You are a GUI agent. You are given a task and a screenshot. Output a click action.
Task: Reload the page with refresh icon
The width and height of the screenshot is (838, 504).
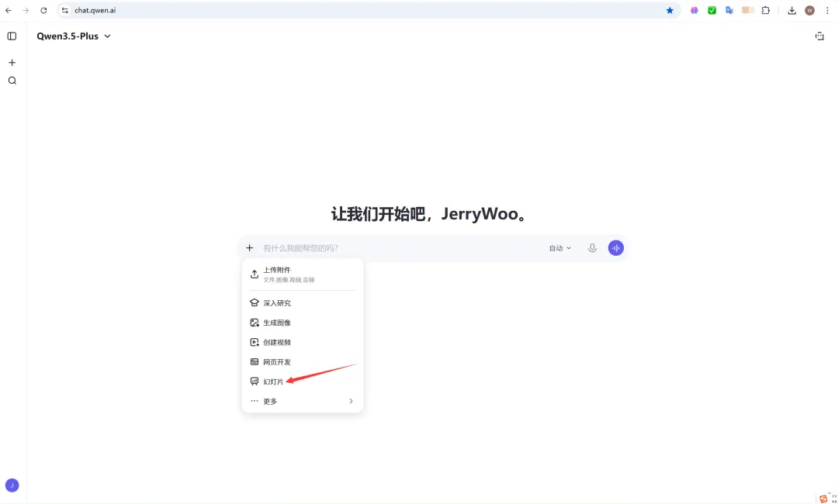coord(43,10)
